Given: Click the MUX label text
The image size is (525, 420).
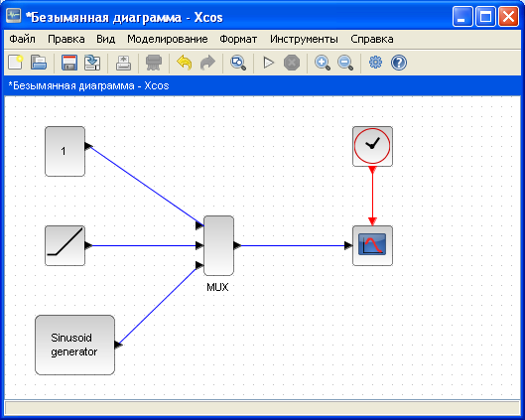Looking at the screenshot, I should click(x=217, y=287).
